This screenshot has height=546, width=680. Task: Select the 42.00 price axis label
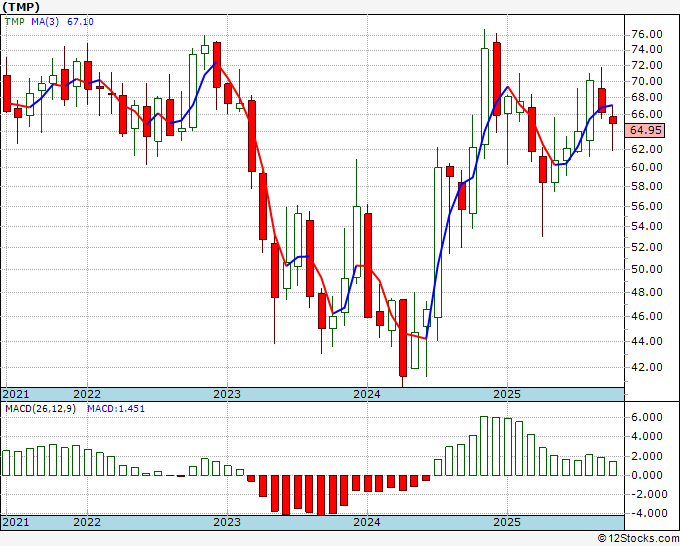(647, 367)
